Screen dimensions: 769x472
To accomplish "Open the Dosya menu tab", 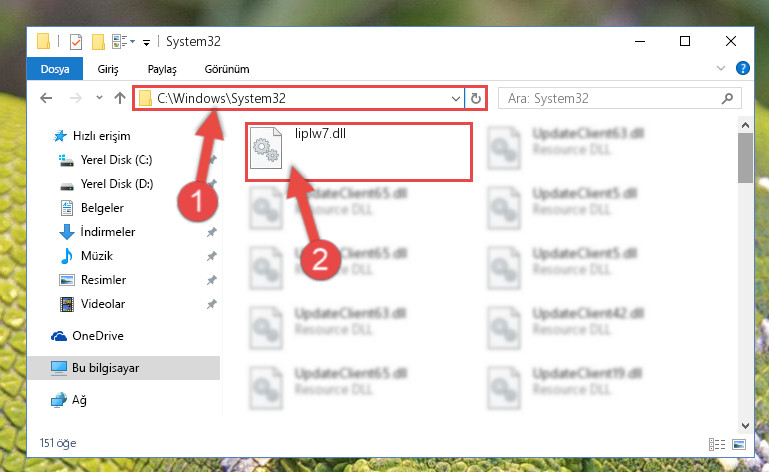I will (55, 69).
